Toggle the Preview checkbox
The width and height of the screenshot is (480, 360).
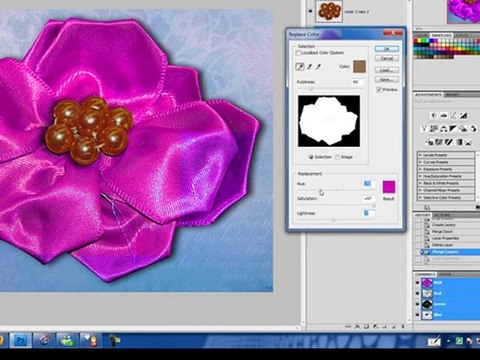click(x=379, y=90)
